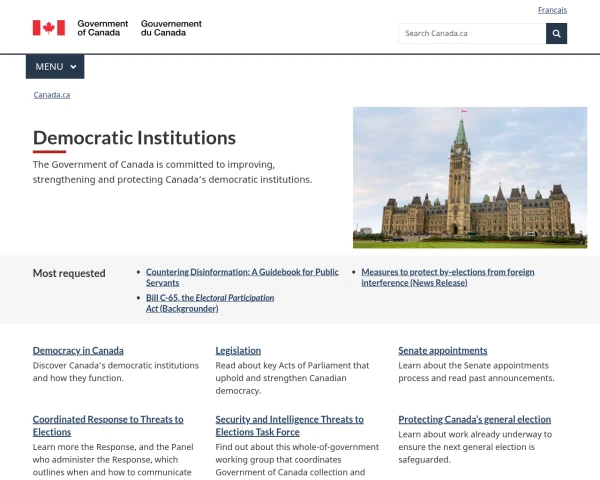Click intro text 'The Government of Canada is committed'
Viewport: 600px width, 480px height.
pos(124,165)
